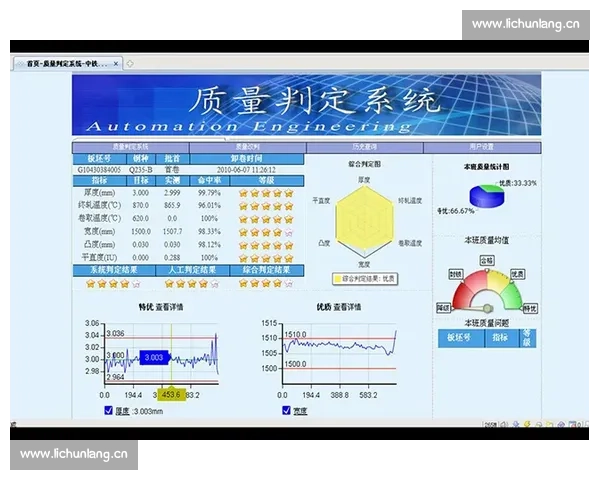
Task: Click the 99.79% hit rate value
Action: point(209,193)
